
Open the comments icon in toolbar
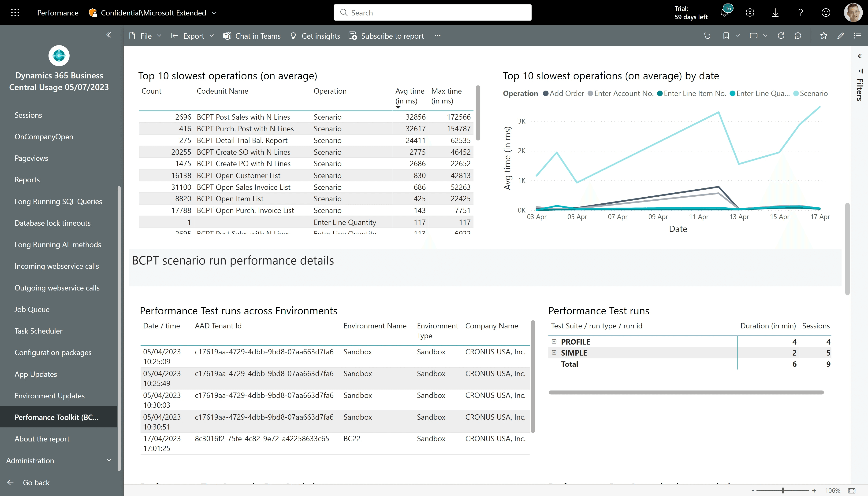tap(798, 36)
